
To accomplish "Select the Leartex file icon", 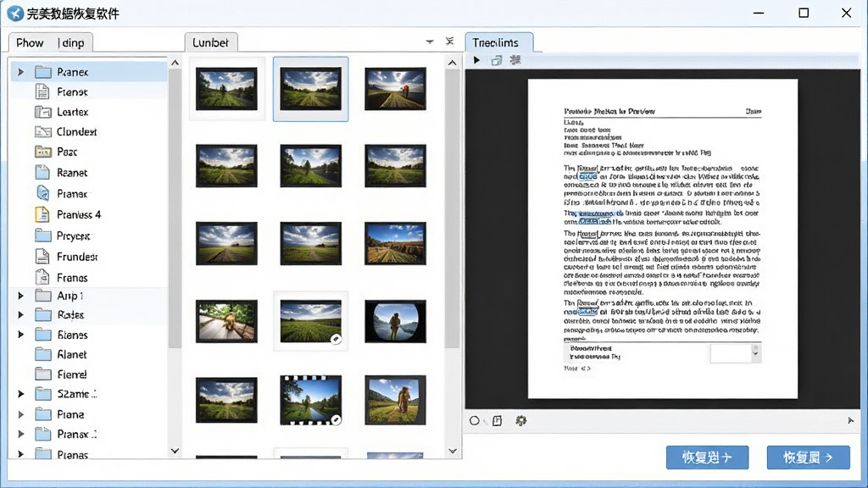I will [42, 112].
